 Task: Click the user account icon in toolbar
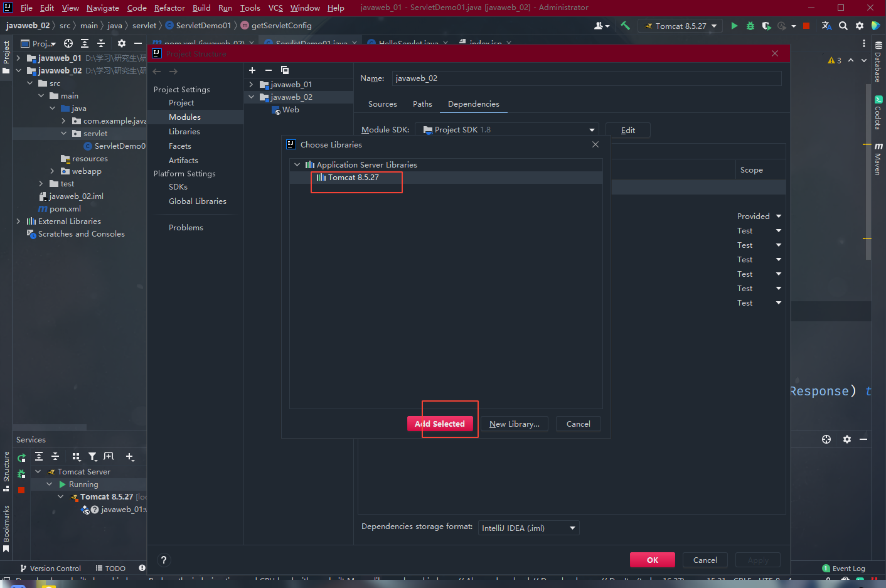(x=601, y=26)
